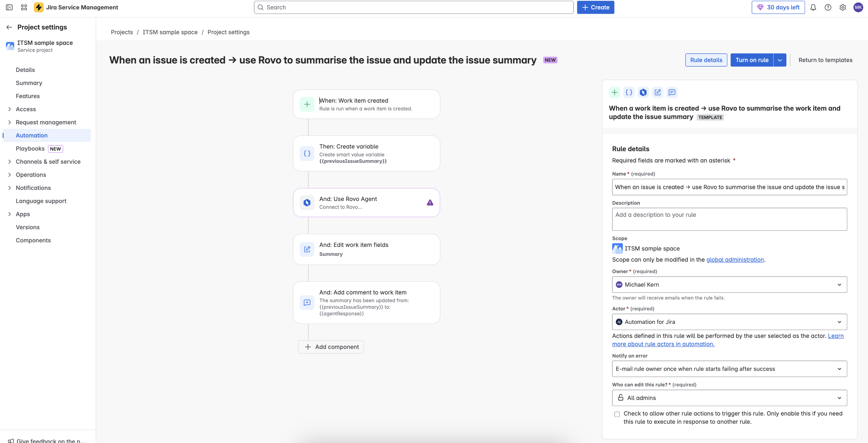This screenshot has width=868, height=443.
Task: Collapse the sidebar using the panel icon
Action: click(9, 7)
